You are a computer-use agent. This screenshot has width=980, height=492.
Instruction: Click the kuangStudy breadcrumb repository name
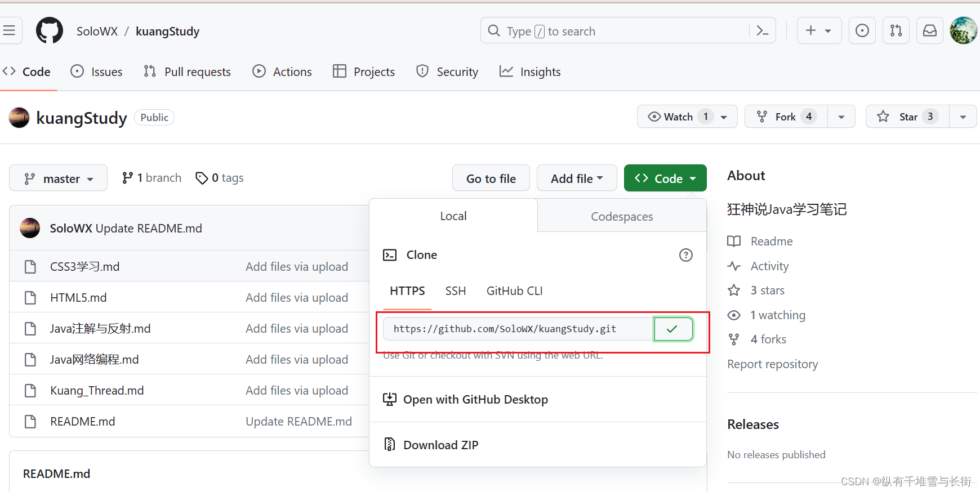pos(167,32)
